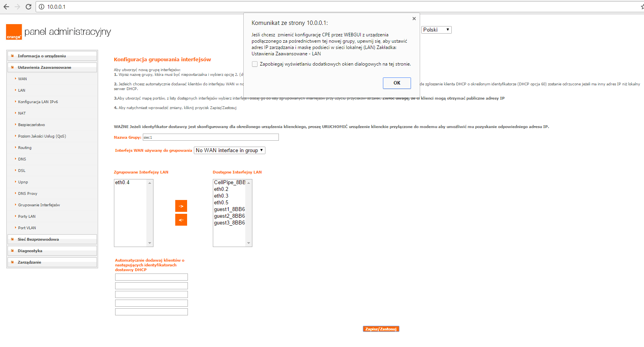Collapse Ustawienia Zaawansowane section

pyautogui.click(x=52, y=67)
